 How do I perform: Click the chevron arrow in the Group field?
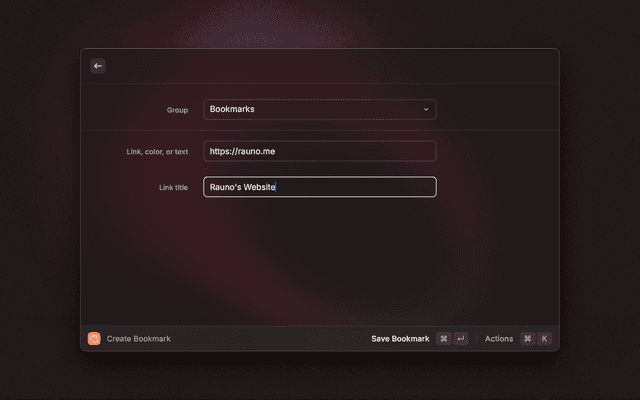pyautogui.click(x=426, y=109)
